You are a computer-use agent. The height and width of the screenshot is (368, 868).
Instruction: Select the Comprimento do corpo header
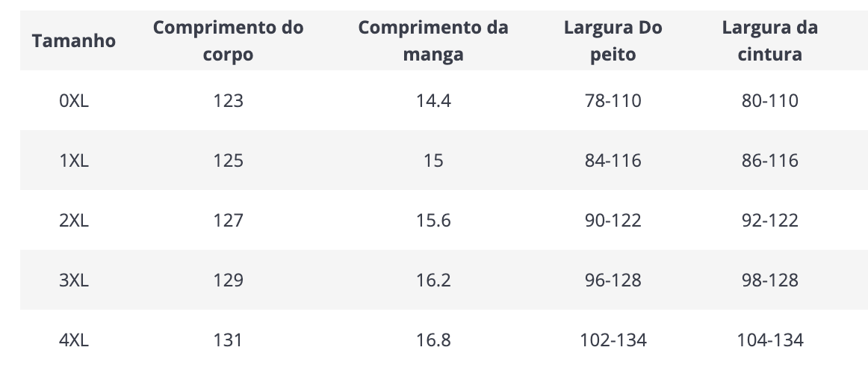(x=228, y=40)
